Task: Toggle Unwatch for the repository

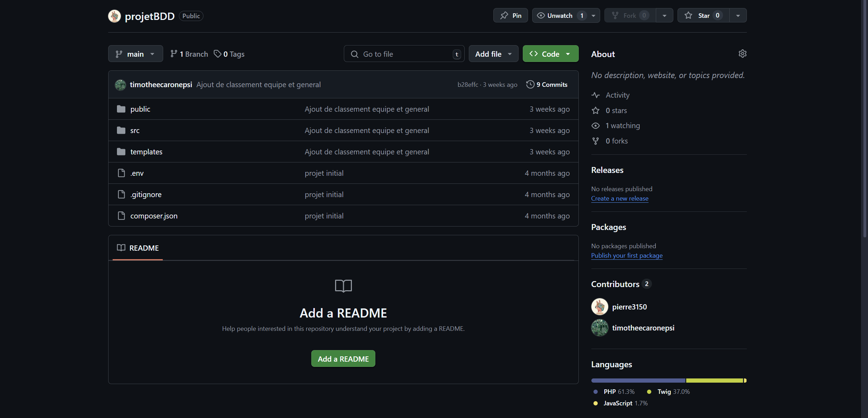Action: tap(560, 15)
